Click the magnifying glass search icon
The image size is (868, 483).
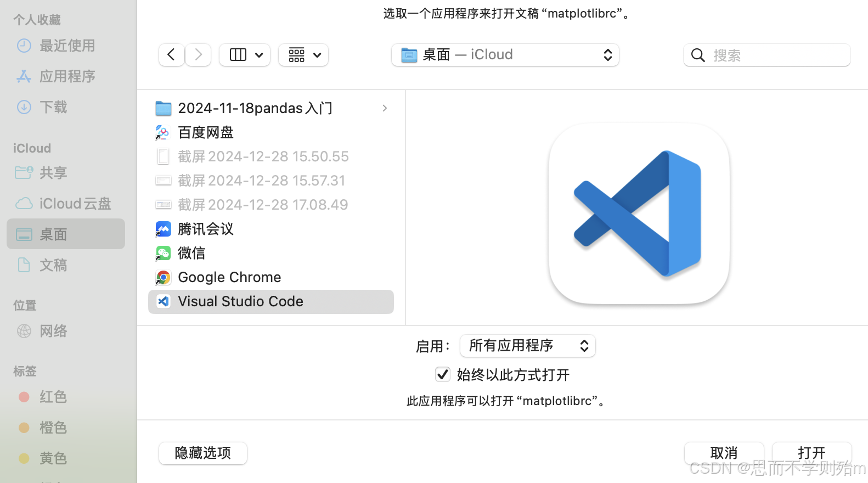click(x=698, y=55)
